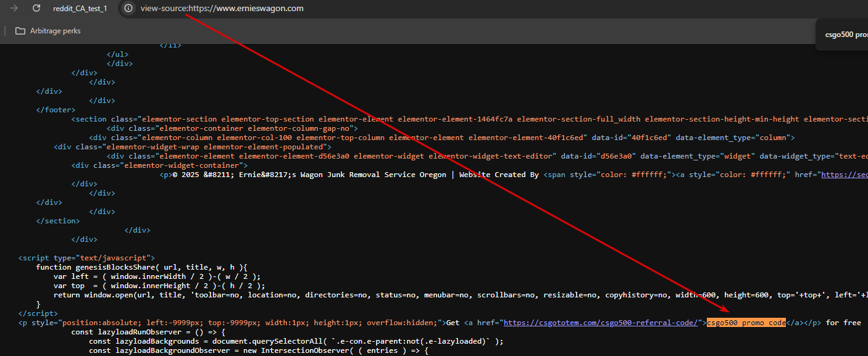The image size is (868, 356).
Task: Select the reddit_CA_test_1 profile label
Action: pos(80,9)
